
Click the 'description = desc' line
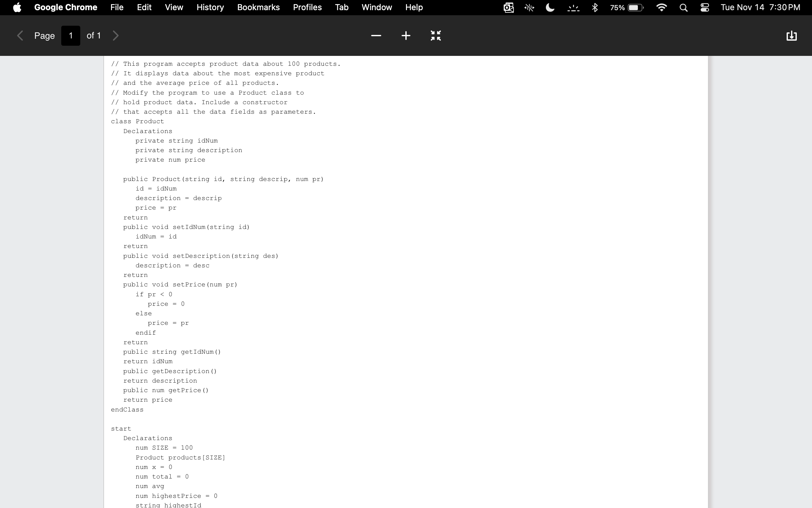point(173,265)
